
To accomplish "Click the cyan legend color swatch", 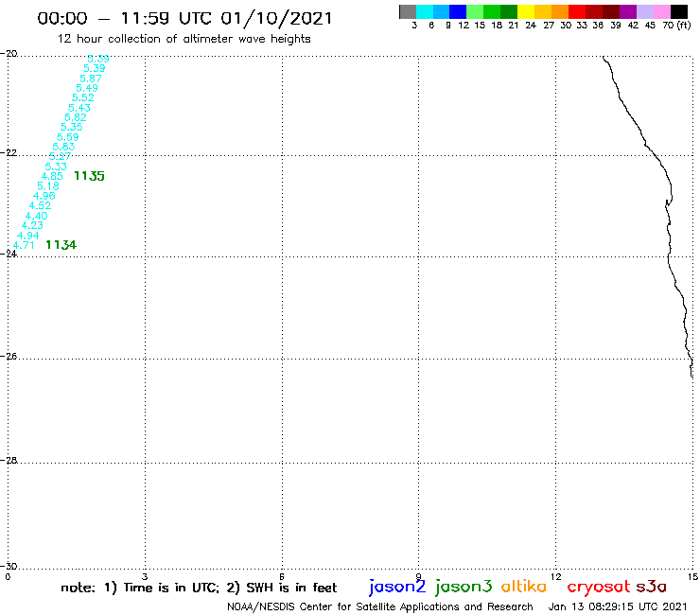I will pos(425,11).
